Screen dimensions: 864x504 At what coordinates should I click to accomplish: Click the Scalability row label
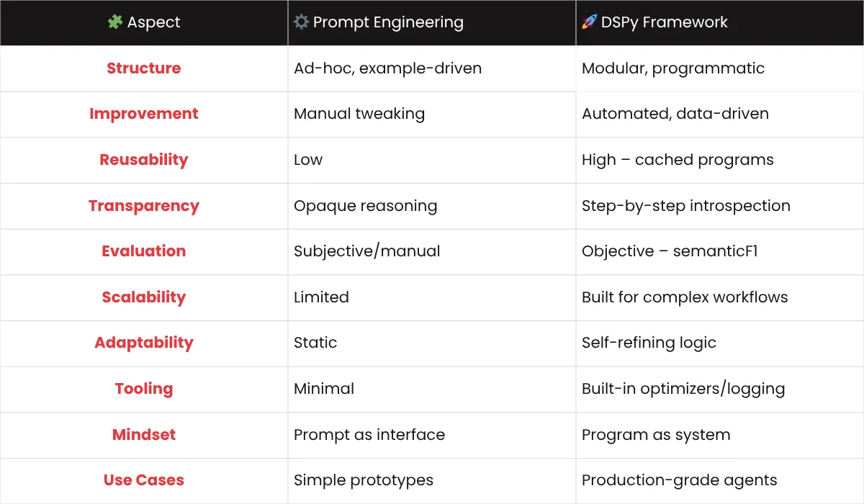144,297
